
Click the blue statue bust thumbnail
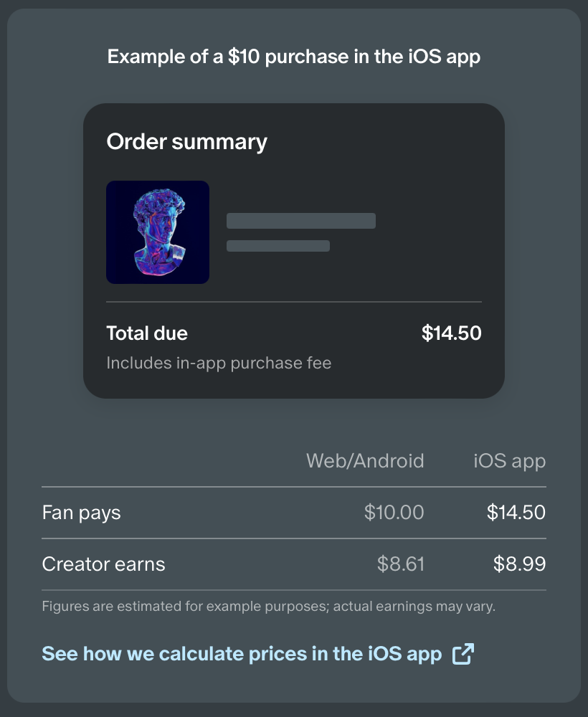tap(158, 232)
